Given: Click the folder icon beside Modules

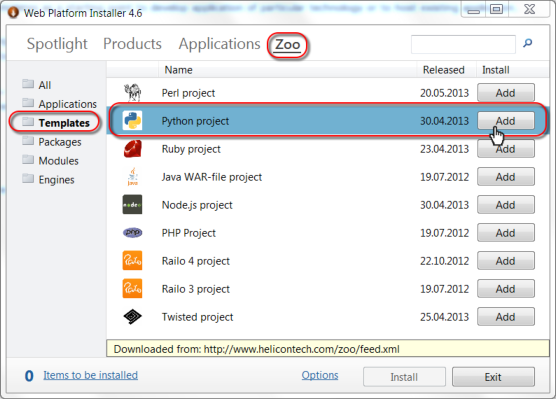Looking at the screenshot, I should tap(28, 160).
